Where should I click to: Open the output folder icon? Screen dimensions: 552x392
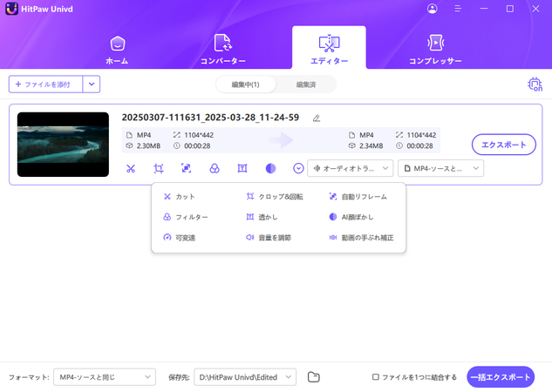coord(314,377)
